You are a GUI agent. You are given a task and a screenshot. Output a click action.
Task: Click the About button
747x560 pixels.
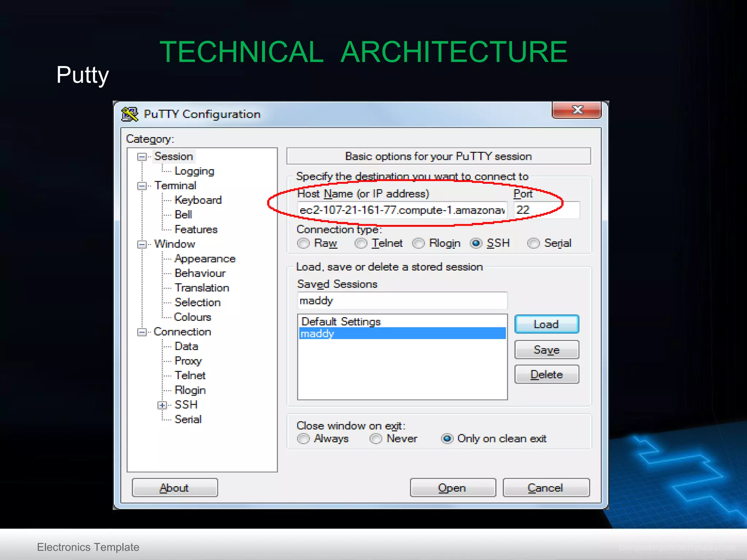click(x=175, y=488)
